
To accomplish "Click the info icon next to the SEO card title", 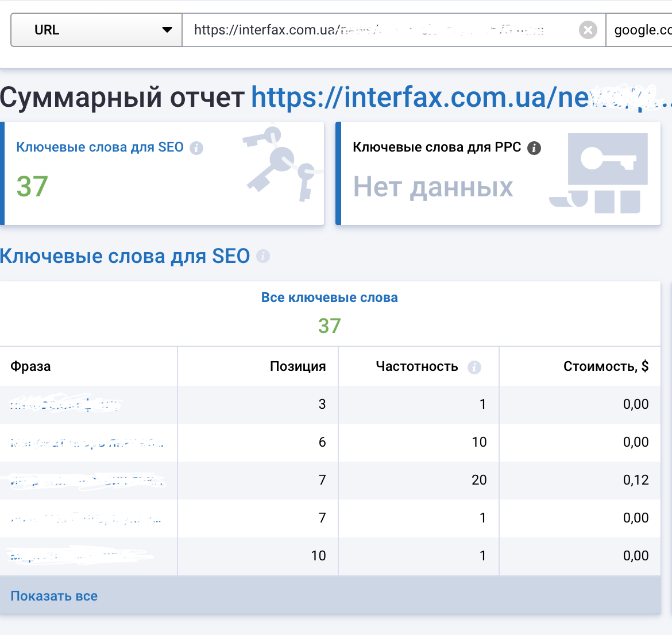I will click(x=196, y=148).
